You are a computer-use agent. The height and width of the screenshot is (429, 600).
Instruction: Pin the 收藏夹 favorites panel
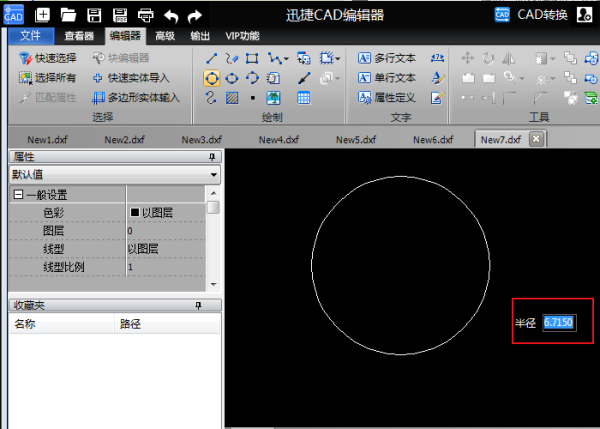198,305
